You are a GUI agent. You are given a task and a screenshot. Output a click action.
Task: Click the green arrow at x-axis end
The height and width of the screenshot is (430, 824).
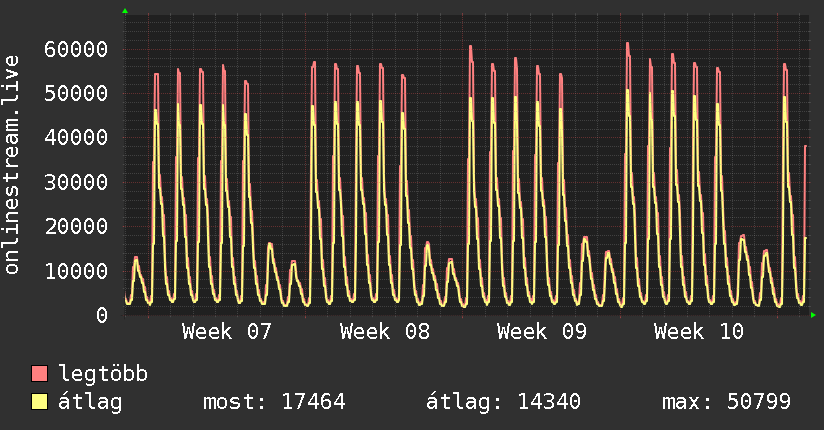(813, 315)
